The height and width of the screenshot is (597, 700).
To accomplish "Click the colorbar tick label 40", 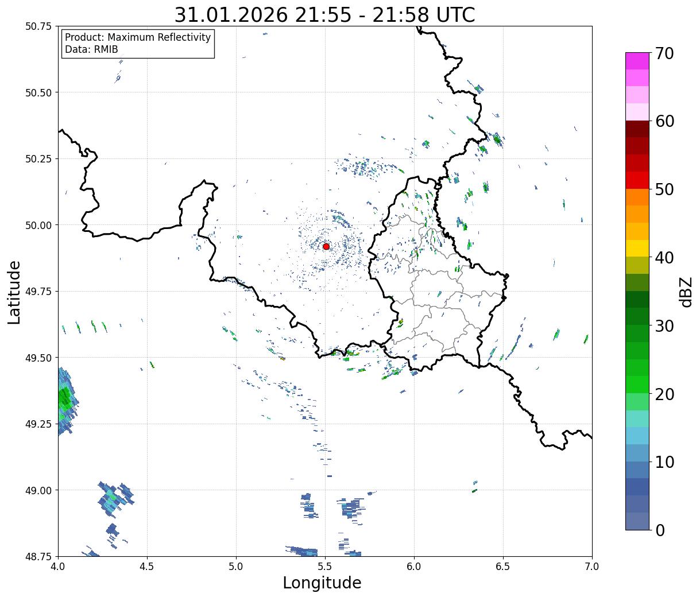I will click(x=664, y=257).
